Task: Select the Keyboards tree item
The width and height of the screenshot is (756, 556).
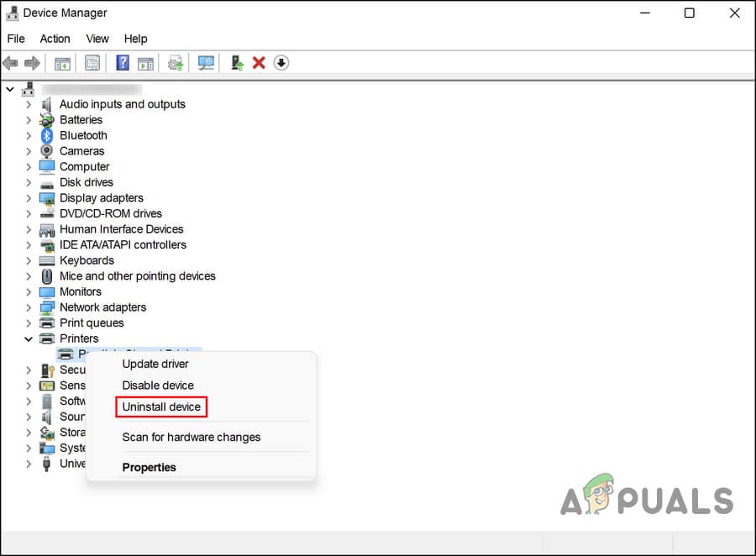Action: [87, 260]
